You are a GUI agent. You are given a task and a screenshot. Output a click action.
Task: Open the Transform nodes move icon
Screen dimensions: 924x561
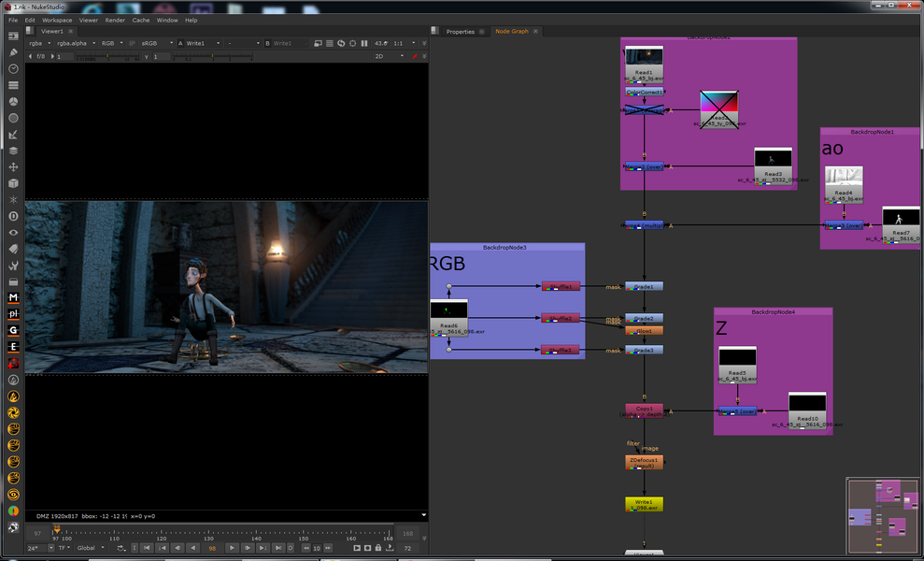coord(13,167)
